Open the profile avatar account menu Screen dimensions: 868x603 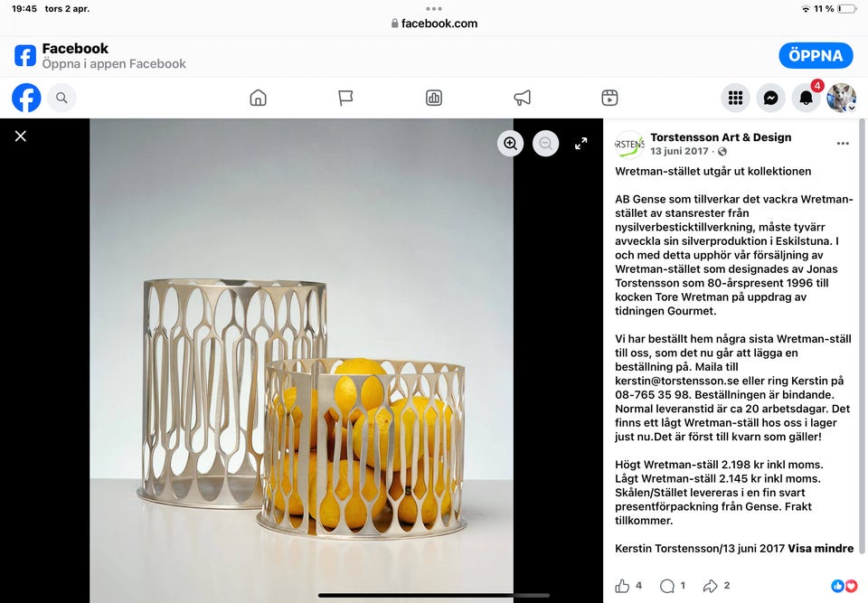842,98
